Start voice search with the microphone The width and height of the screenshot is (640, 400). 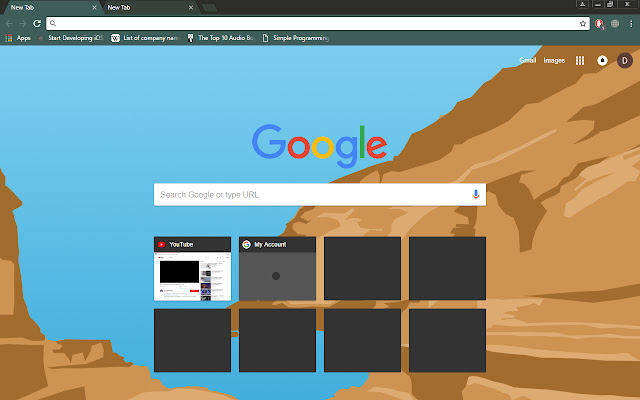pos(476,194)
